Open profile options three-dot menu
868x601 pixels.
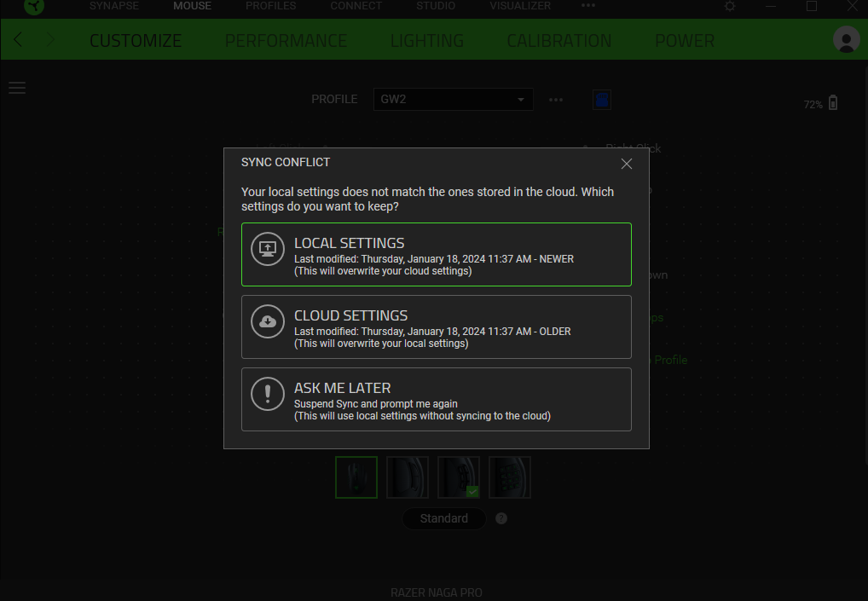tap(556, 100)
